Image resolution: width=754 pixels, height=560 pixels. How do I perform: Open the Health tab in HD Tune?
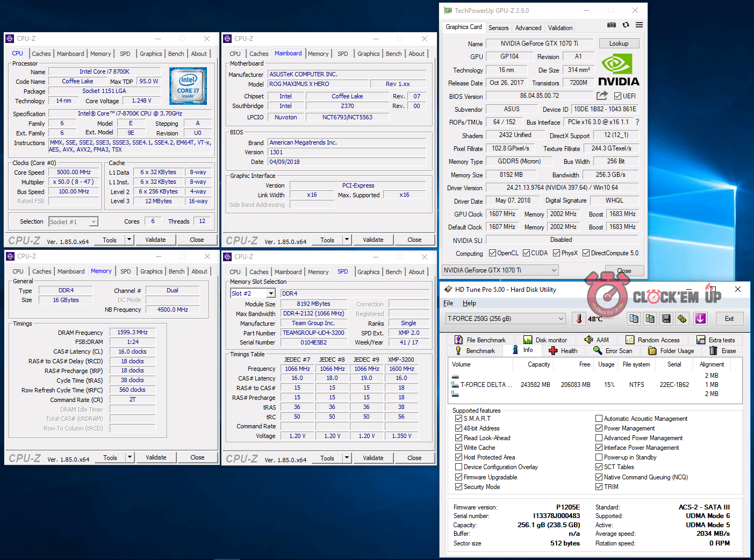pyautogui.click(x=563, y=351)
